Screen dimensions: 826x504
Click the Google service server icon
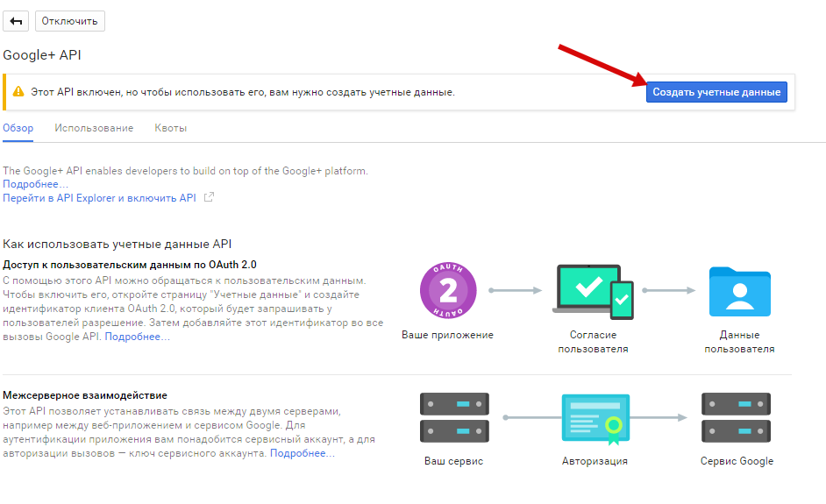[x=736, y=417]
